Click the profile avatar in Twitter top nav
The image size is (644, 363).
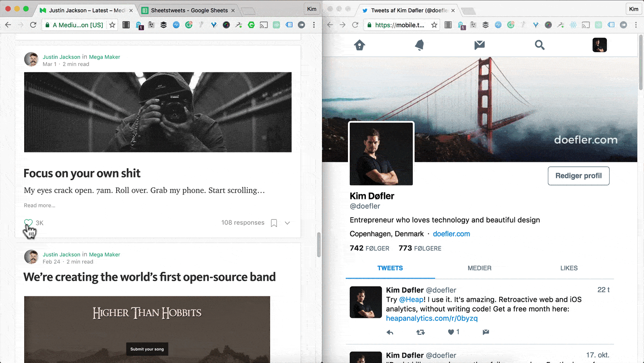coord(600,45)
